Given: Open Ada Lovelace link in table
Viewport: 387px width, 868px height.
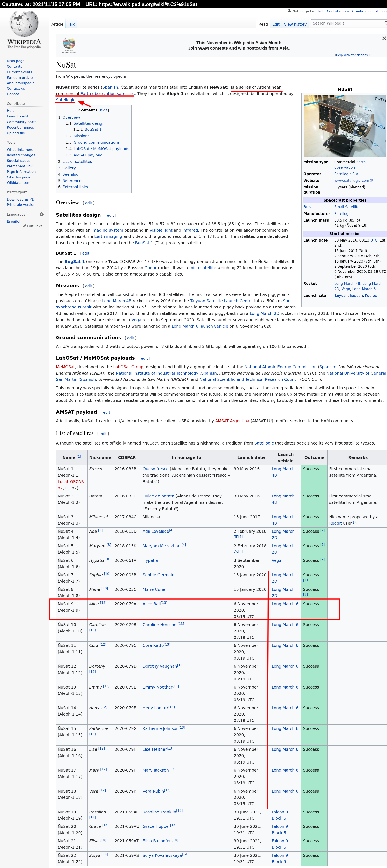Looking at the screenshot, I should pos(156,531).
